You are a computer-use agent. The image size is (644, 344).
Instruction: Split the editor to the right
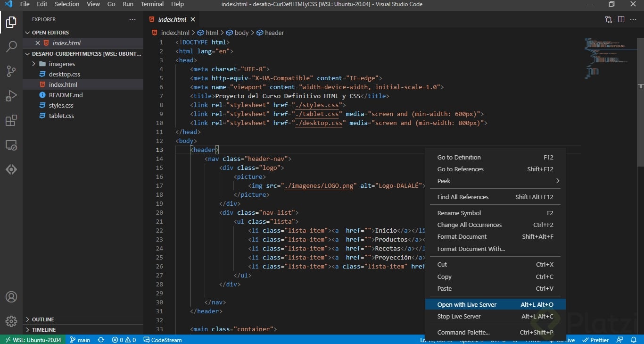(621, 19)
